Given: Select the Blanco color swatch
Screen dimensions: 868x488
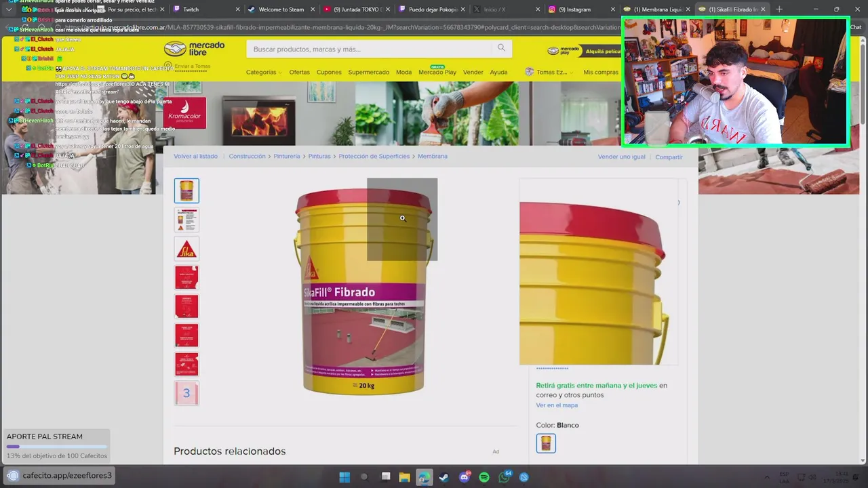Looking at the screenshot, I should point(546,443).
